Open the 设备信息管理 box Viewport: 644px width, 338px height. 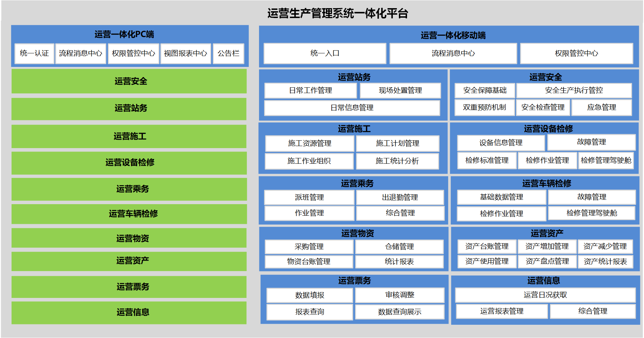tap(501, 143)
